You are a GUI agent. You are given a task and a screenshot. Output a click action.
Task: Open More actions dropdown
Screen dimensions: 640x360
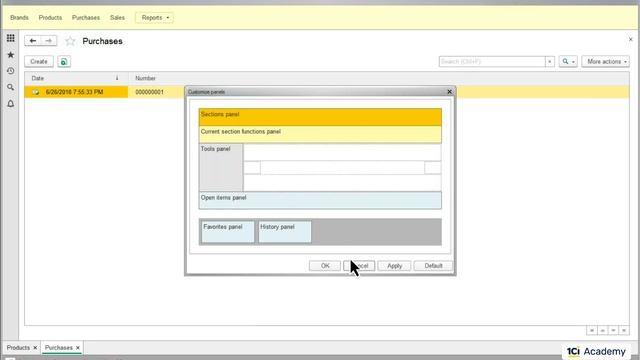[606, 62]
